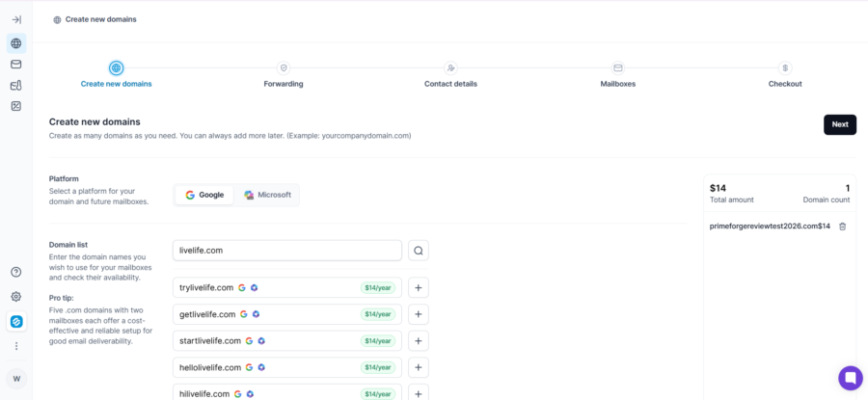Click the search magnifier button beside domain field

[x=419, y=251]
